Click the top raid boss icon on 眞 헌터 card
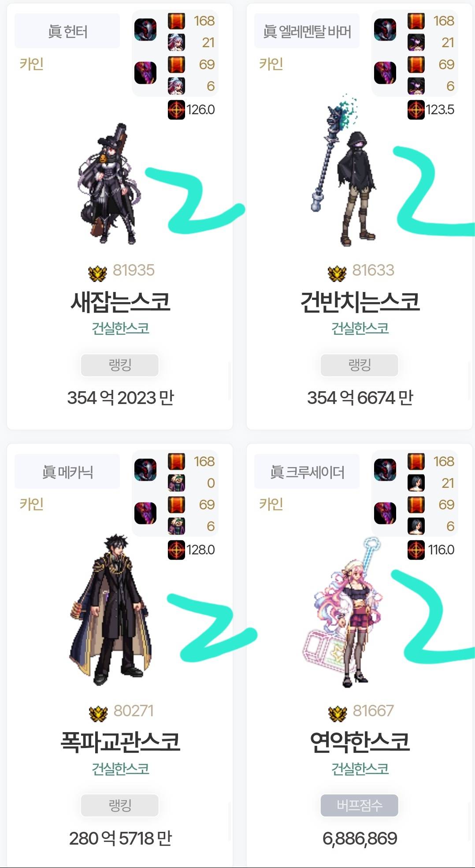The width and height of the screenshot is (475, 868). (145, 30)
